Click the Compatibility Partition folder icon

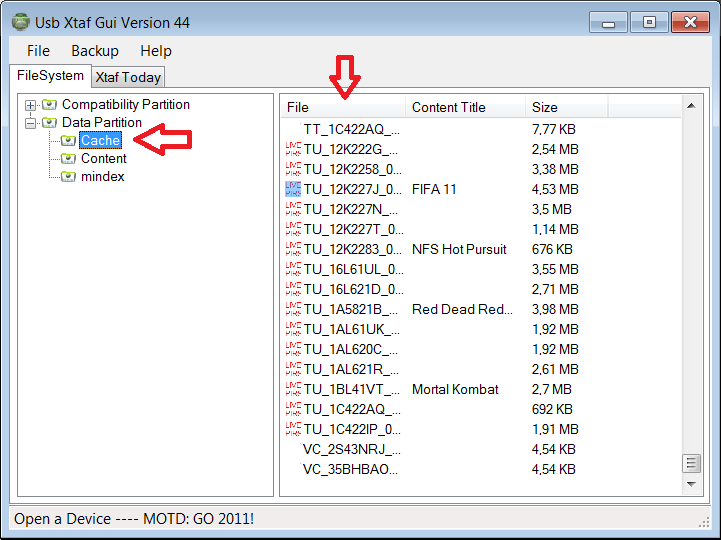point(49,105)
